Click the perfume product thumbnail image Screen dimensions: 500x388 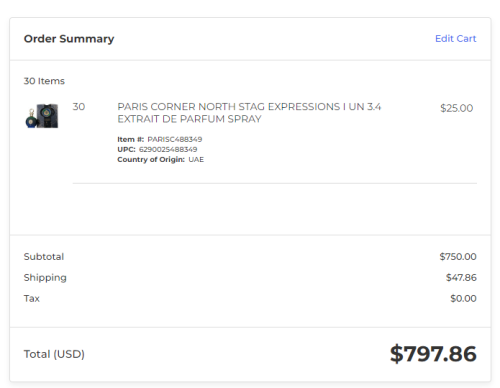(42, 116)
